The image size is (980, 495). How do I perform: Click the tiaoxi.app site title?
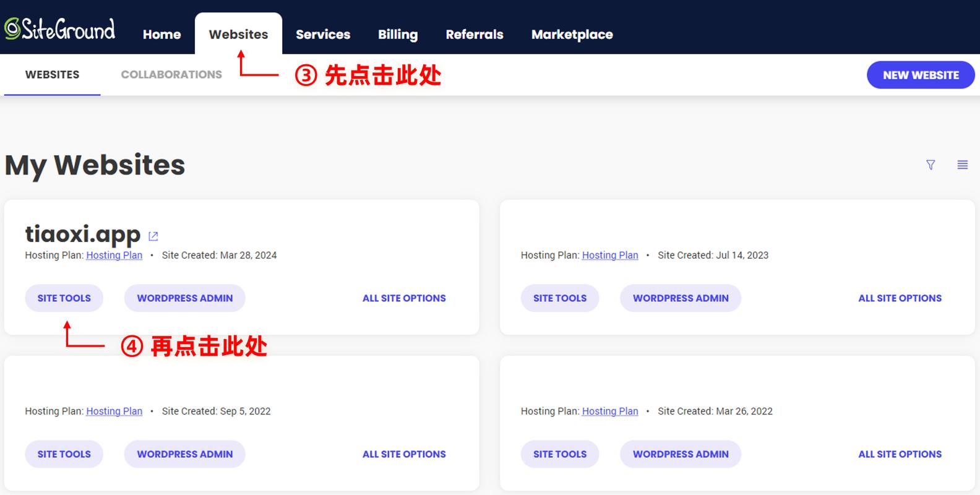coord(83,235)
